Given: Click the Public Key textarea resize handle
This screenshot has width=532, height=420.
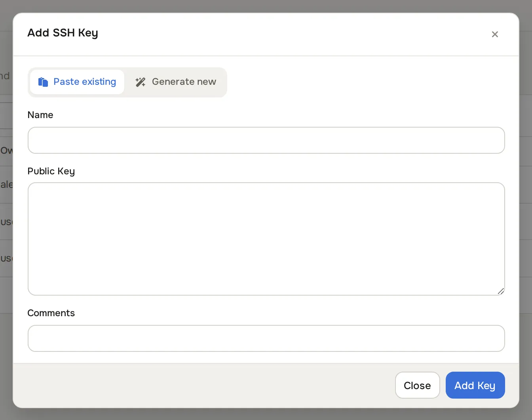Looking at the screenshot, I should [501, 291].
